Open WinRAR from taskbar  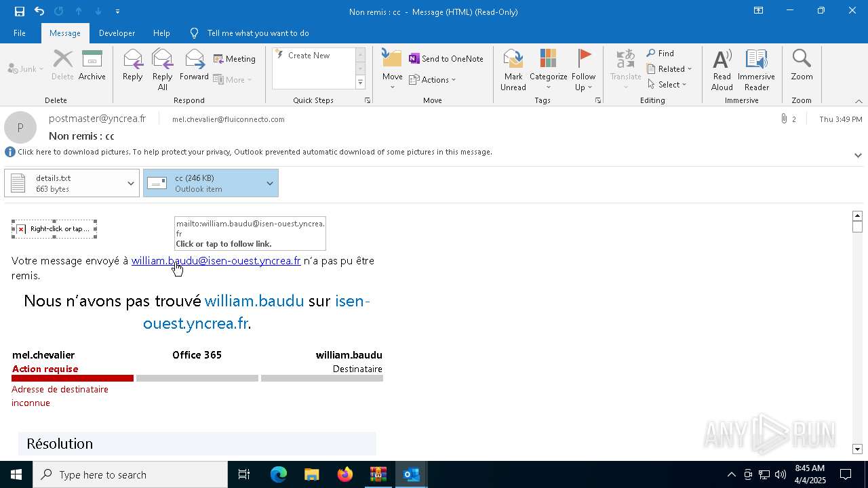(x=378, y=474)
